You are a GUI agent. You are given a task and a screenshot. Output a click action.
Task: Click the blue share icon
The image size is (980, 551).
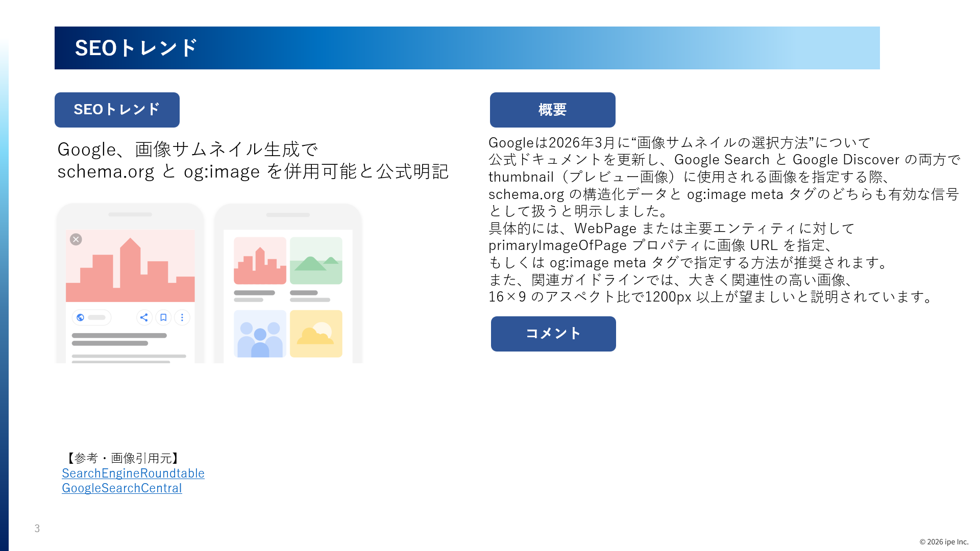144,317
